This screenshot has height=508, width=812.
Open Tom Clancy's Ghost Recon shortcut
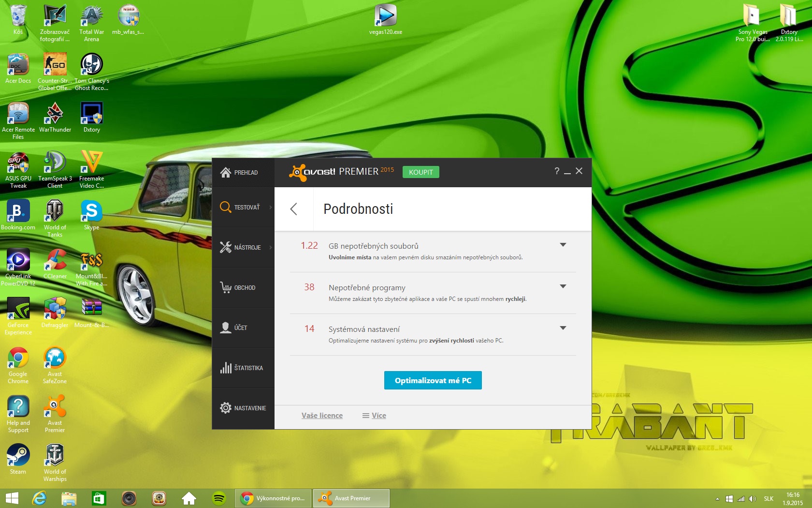pos(91,72)
